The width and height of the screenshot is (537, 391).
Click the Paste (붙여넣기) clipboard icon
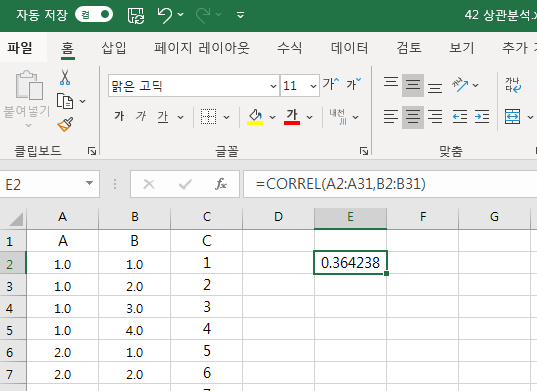(29, 86)
